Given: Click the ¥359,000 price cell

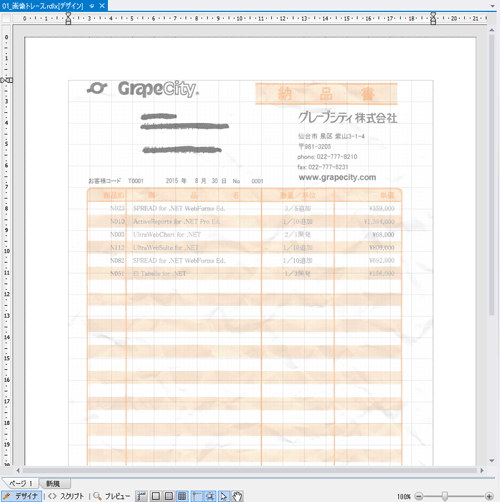Looking at the screenshot, I should (x=382, y=209).
